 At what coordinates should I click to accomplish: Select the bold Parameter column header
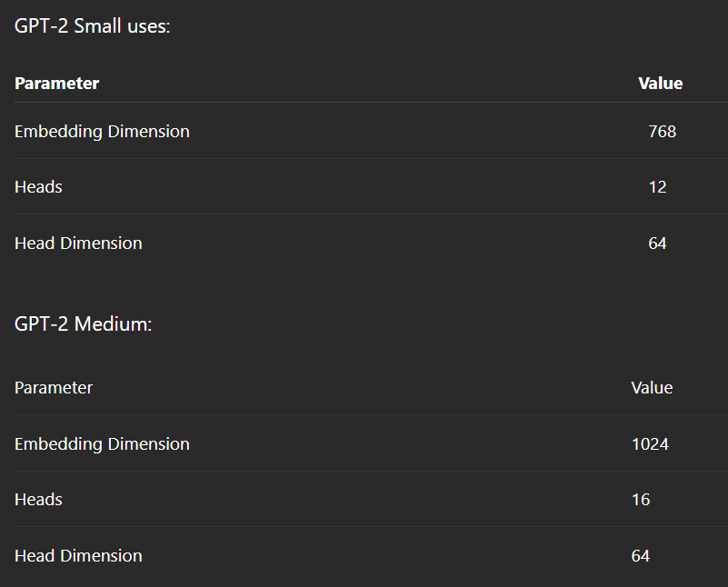pyautogui.click(x=56, y=84)
